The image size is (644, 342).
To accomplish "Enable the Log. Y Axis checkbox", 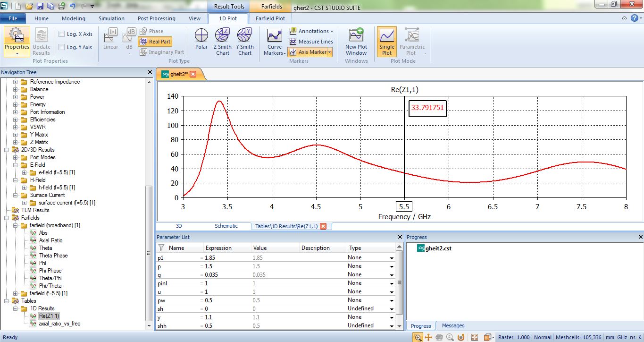I will click(61, 47).
